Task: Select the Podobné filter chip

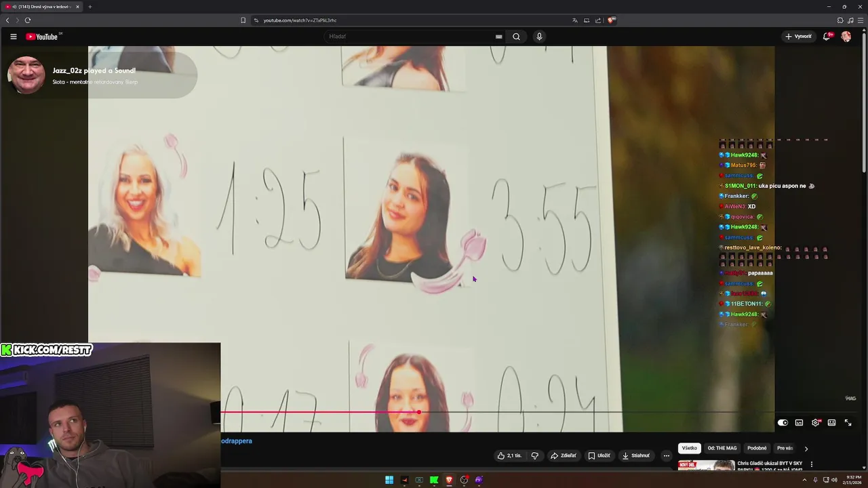Action: 757,448
